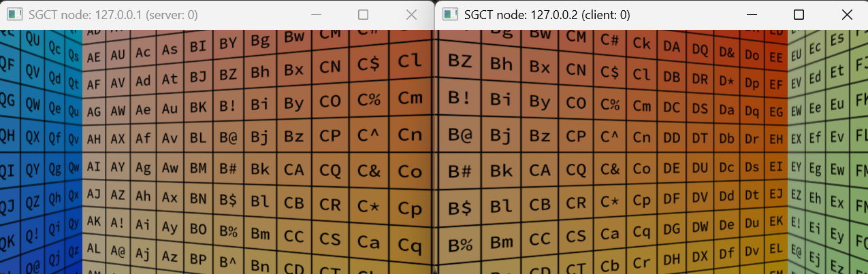This screenshot has width=868, height=274.
Task: Select 'CQ' in the server window
Action: tap(329, 171)
